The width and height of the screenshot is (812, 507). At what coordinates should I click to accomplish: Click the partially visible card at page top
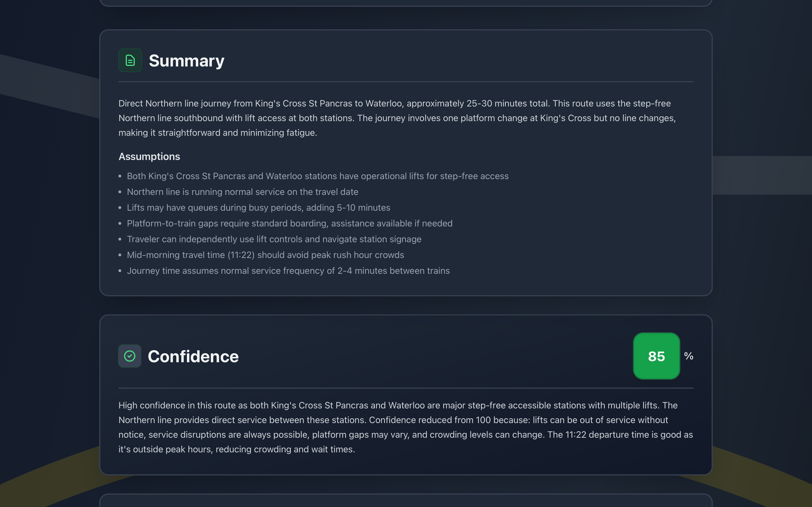click(405, 3)
